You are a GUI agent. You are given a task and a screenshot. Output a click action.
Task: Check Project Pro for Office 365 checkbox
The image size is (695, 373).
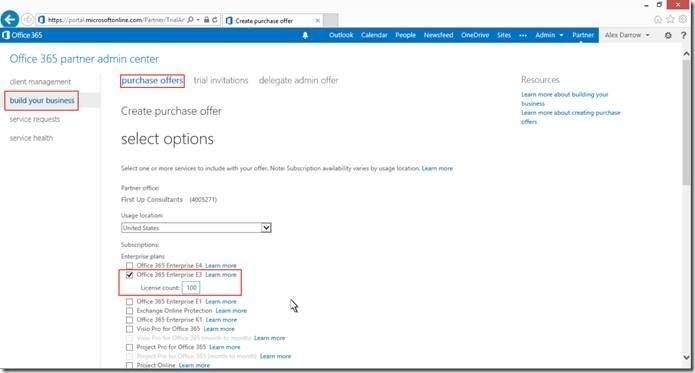[x=129, y=347]
